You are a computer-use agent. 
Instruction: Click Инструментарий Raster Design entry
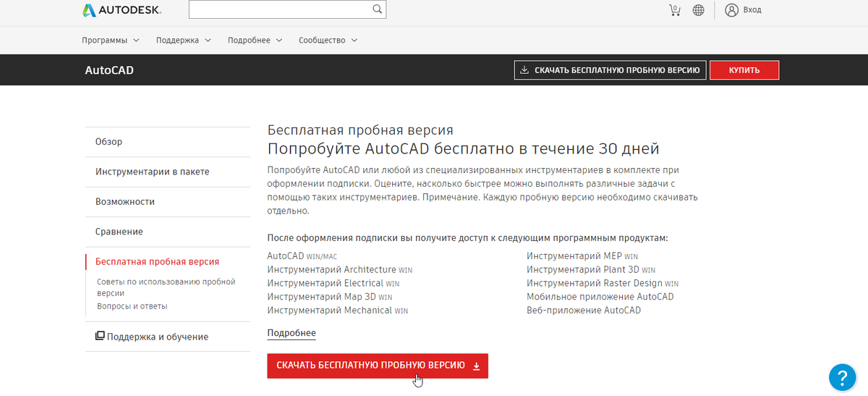(603, 283)
